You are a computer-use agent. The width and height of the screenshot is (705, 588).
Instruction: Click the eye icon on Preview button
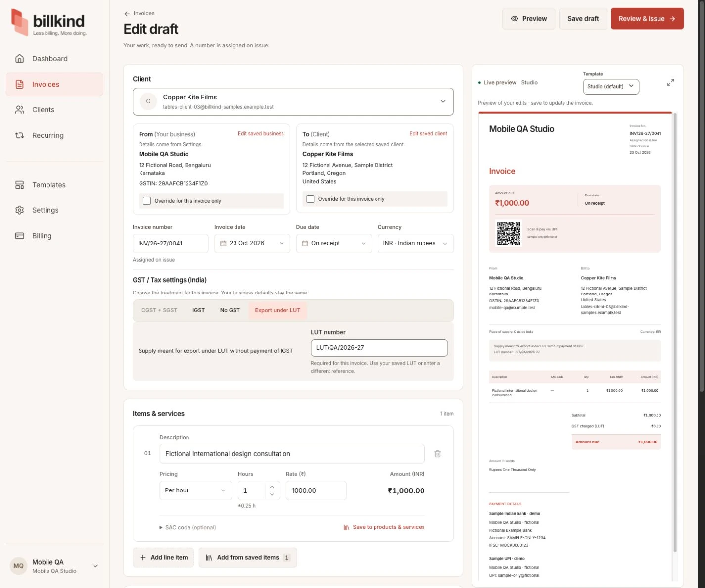[515, 19]
